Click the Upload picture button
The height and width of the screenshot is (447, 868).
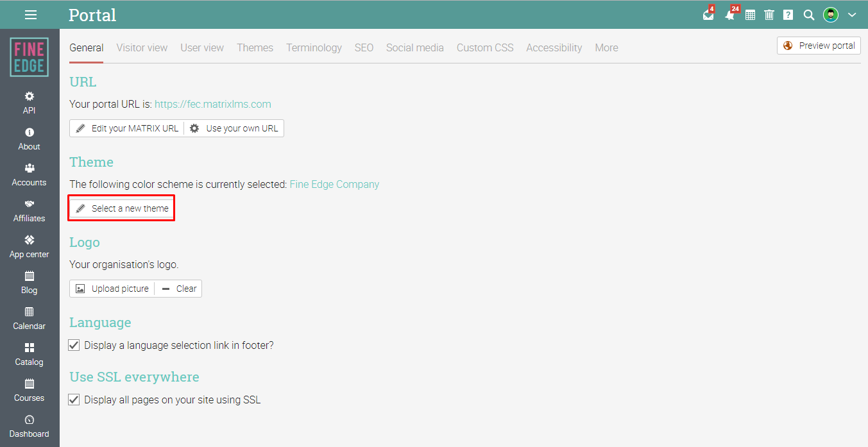coord(112,289)
